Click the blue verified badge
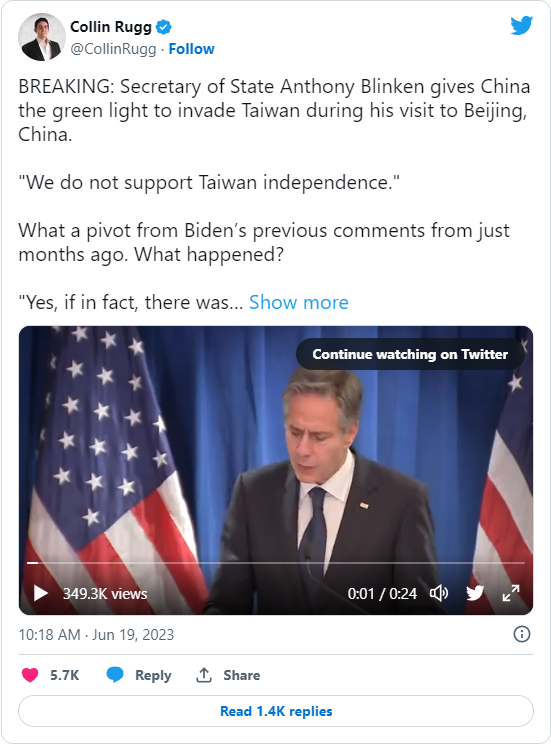This screenshot has height=747, width=551. click(x=163, y=27)
